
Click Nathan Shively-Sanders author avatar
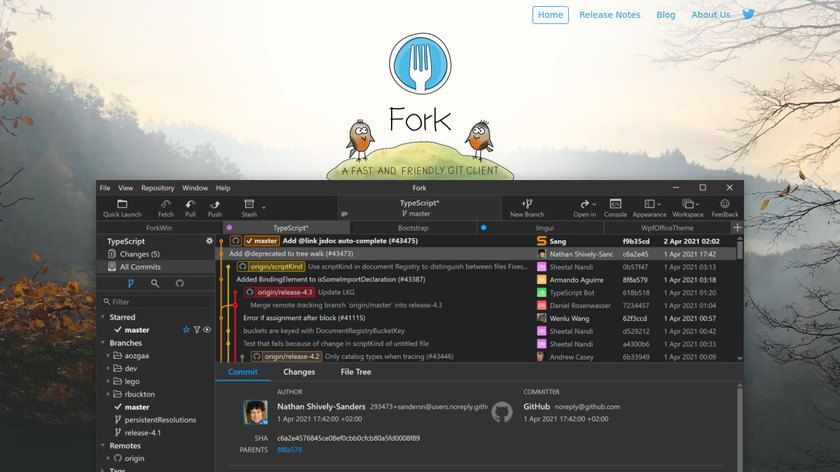coord(256,412)
